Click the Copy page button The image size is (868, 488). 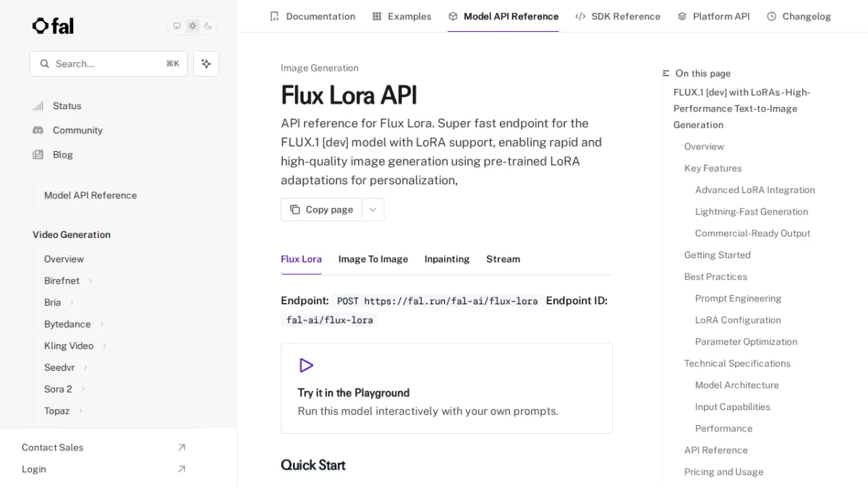(321, 210)
